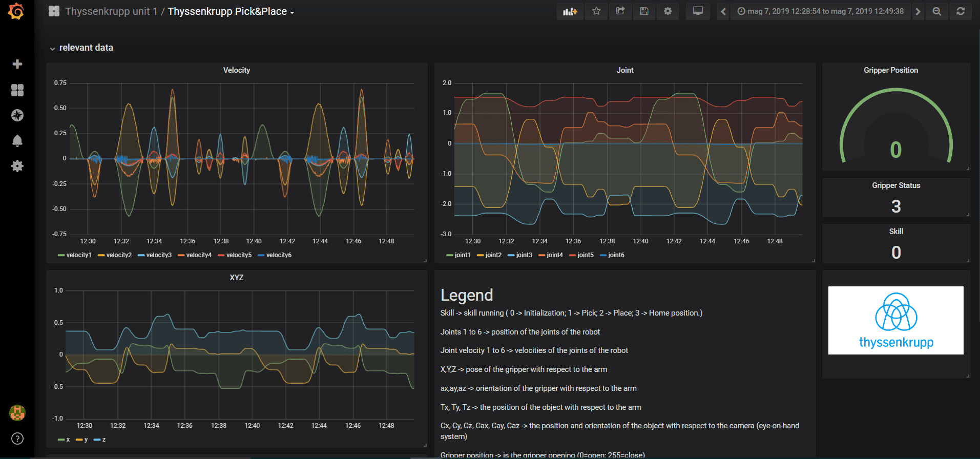The image size is (980, 459).
Task: Open the Create plus menu in sidebar
Action: [17, 64]
